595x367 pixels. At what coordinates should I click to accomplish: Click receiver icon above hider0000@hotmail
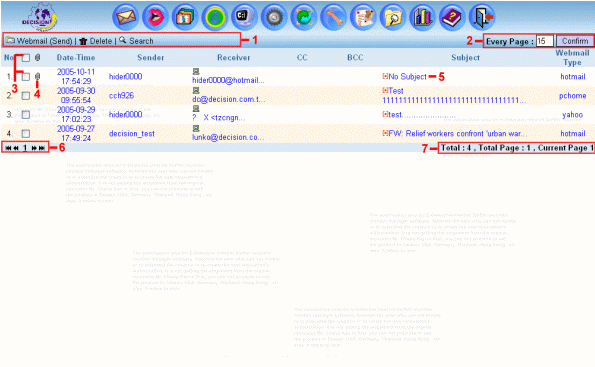click(x=196, y=71)
